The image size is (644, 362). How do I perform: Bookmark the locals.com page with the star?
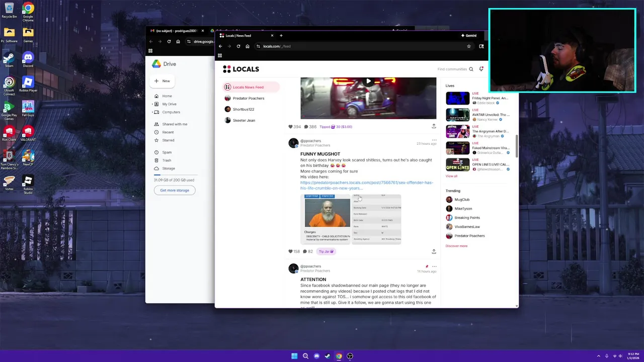pyautogui.click(x=468, y=46)
